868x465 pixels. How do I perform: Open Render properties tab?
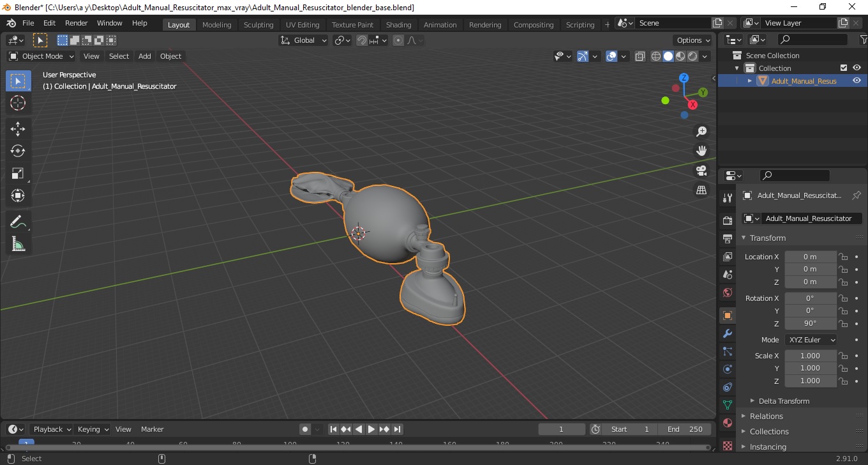728,220
